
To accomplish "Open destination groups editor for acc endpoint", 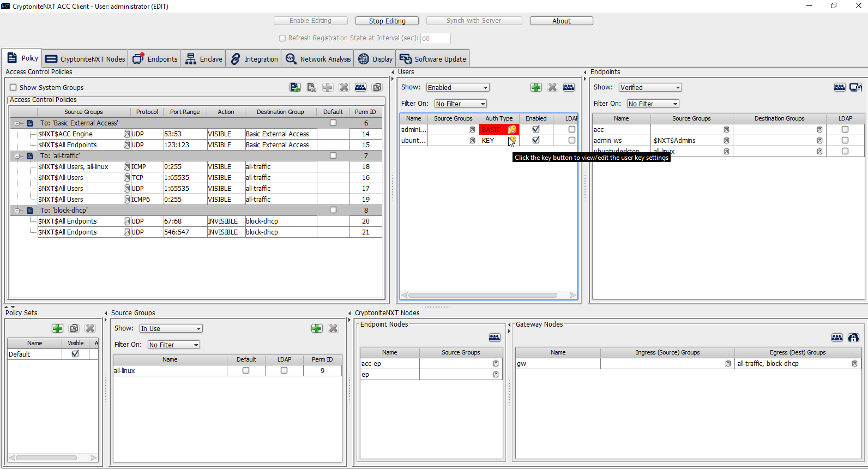I will coord(819,130).
